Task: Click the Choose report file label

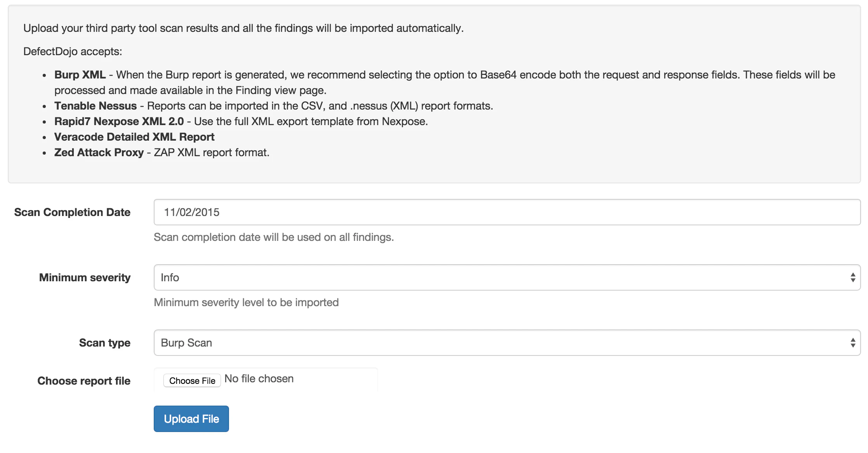Action: click(84, 381)
